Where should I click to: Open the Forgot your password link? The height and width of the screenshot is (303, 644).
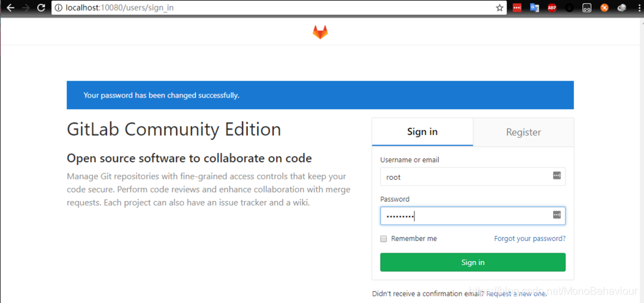coord(530,238)
